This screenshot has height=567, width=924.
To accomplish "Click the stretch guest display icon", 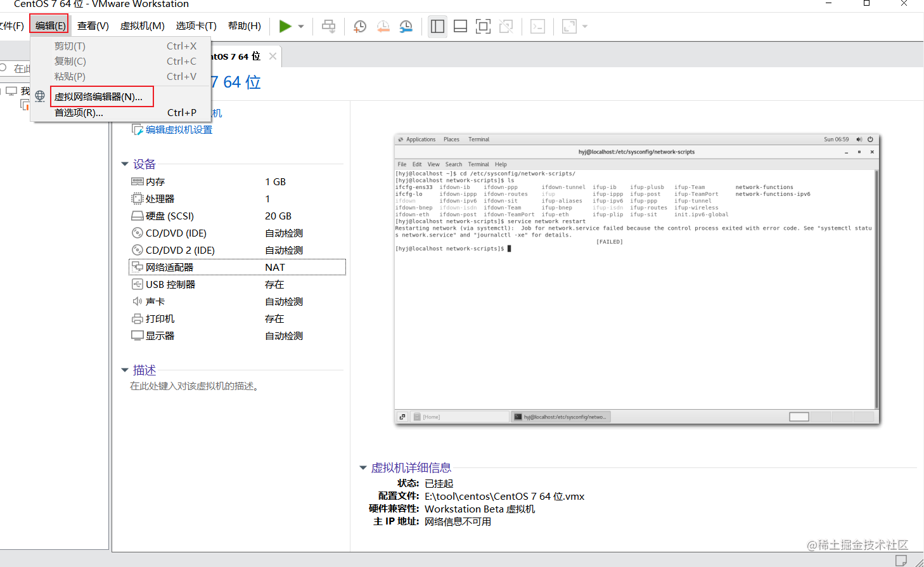I will 569,26.
